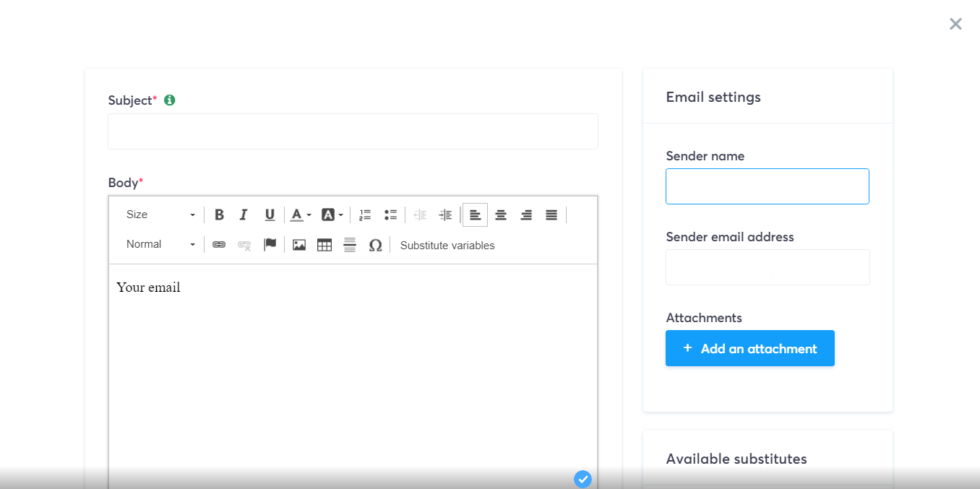Open the text color picker dropdown arrow
This screenshot has height=489, width=980.
pyautogui.click(x=309, y=215)
